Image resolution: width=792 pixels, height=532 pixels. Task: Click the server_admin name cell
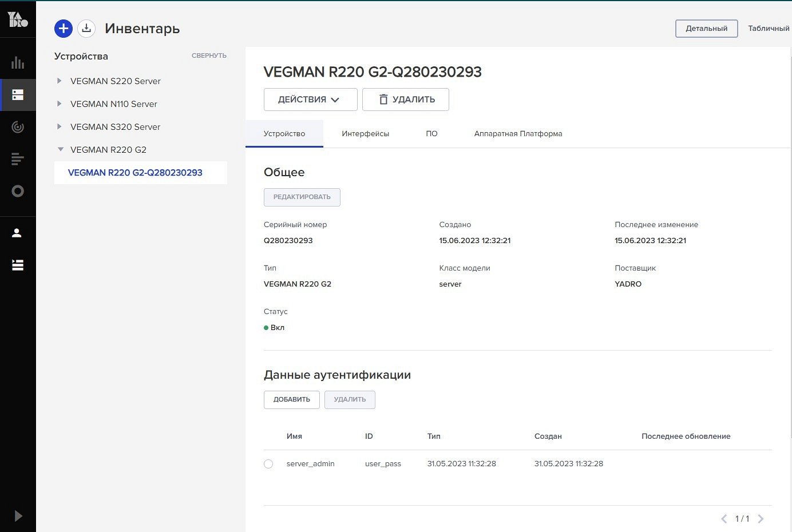(x=311, y=464)
